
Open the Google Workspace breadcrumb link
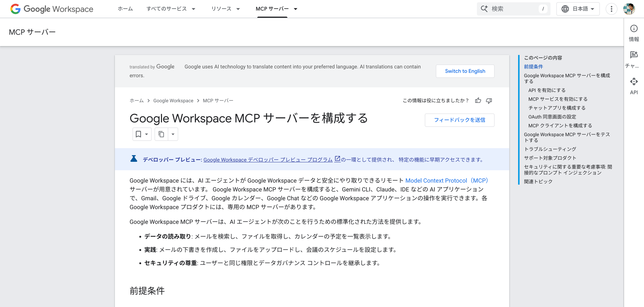click(173, 101)
